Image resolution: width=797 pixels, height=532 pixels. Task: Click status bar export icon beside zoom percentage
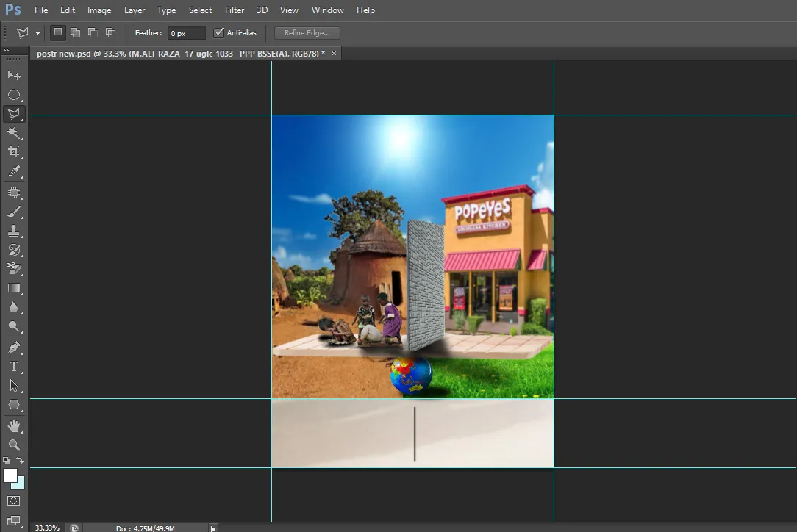74,528
